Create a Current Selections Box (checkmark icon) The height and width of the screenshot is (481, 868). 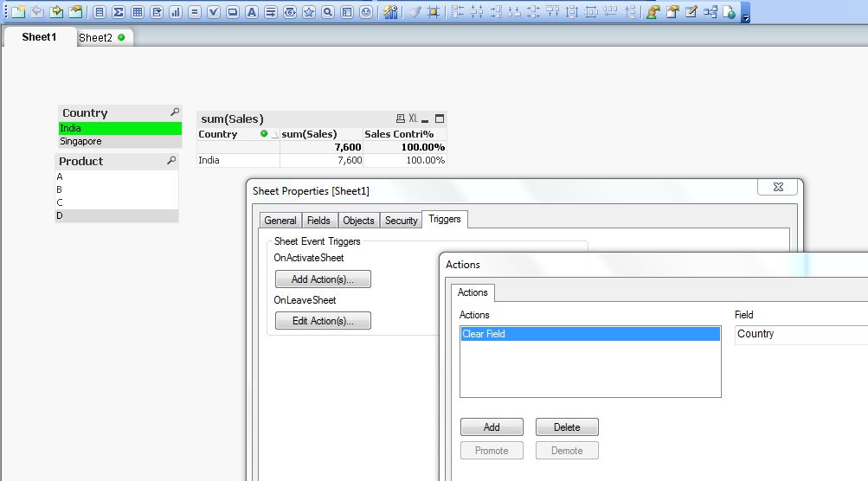point(214,11)
